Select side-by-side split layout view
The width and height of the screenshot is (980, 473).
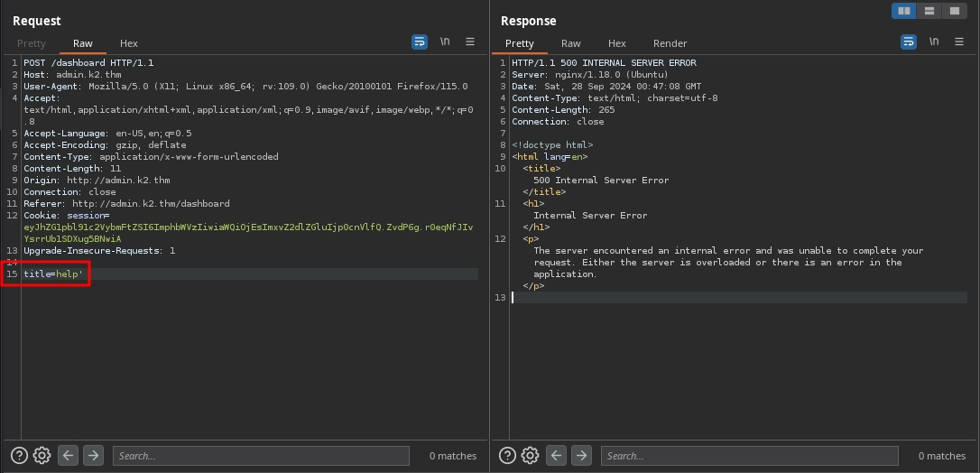click(903, 11)
